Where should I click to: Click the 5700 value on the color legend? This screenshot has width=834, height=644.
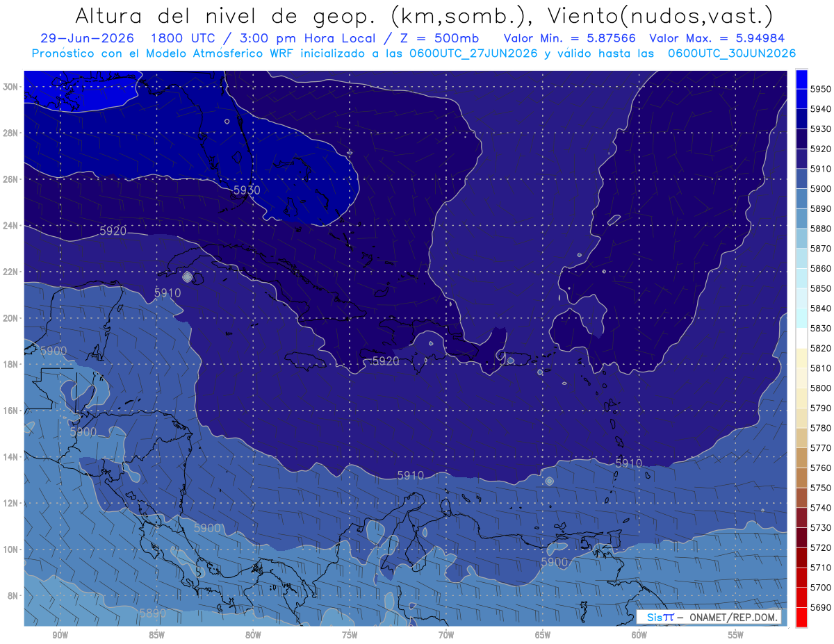(821, 587)
